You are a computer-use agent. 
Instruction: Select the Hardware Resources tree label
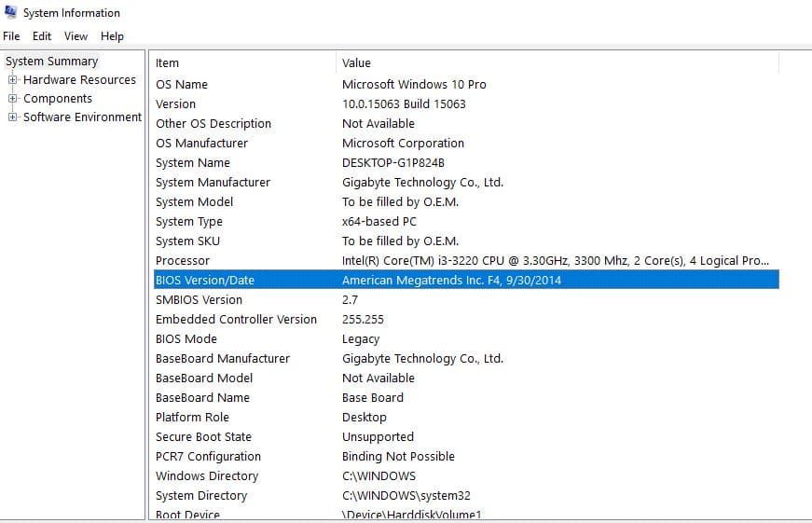click(79, 80)
